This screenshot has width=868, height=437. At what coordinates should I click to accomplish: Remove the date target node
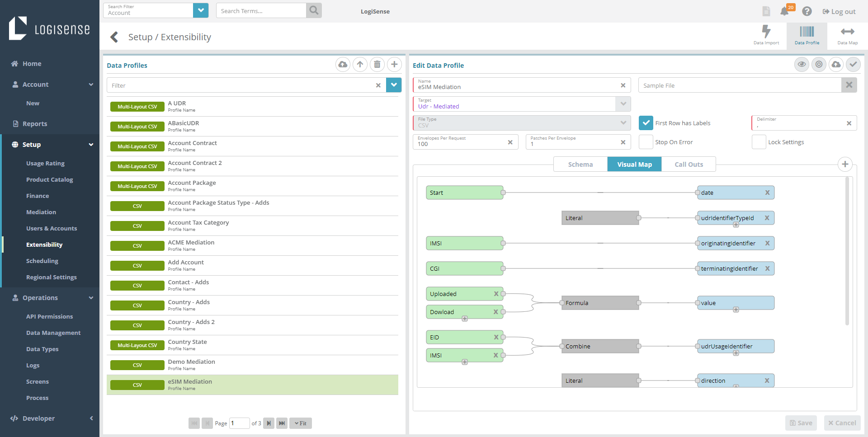point(767,193)
